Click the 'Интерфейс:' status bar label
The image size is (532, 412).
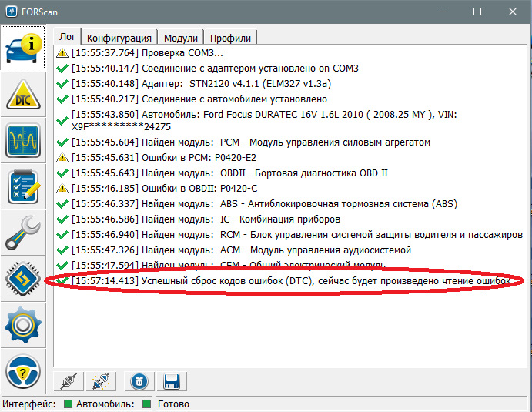pyautogui.click(x=28, y=404)
